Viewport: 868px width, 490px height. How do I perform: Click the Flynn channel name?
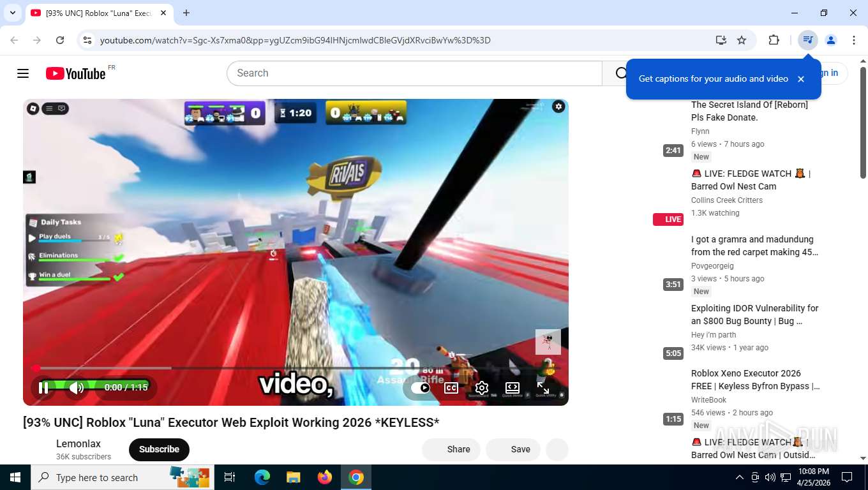point(700,131)
